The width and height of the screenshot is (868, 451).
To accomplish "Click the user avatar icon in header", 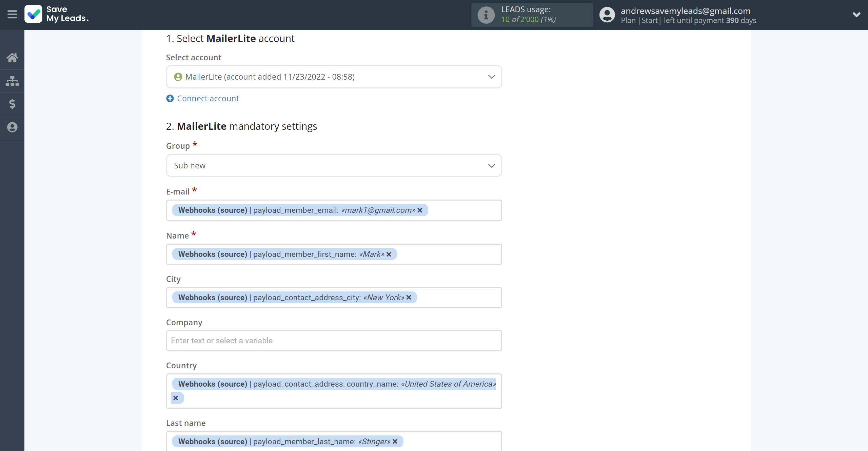I will (607, 15).
